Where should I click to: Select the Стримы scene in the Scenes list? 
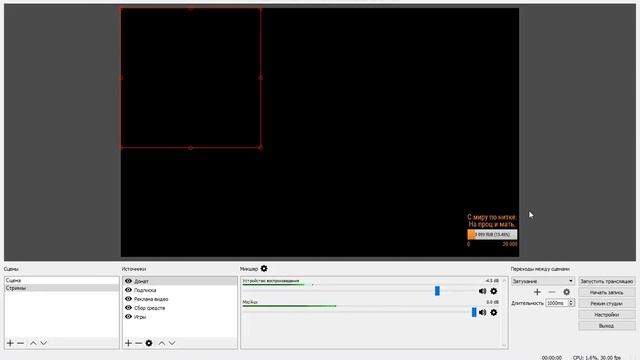pyautogui.click(x=62, y=288)
